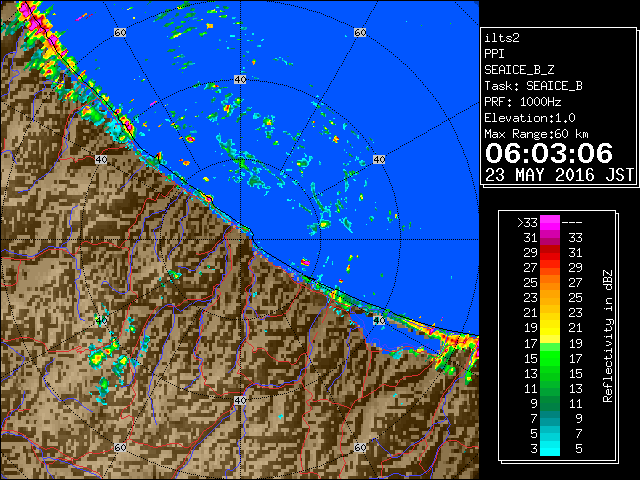The width and height of the screenshot is (640, 480).
Task: Select the "Elevation:1.0" value
Action: point(530,118)
